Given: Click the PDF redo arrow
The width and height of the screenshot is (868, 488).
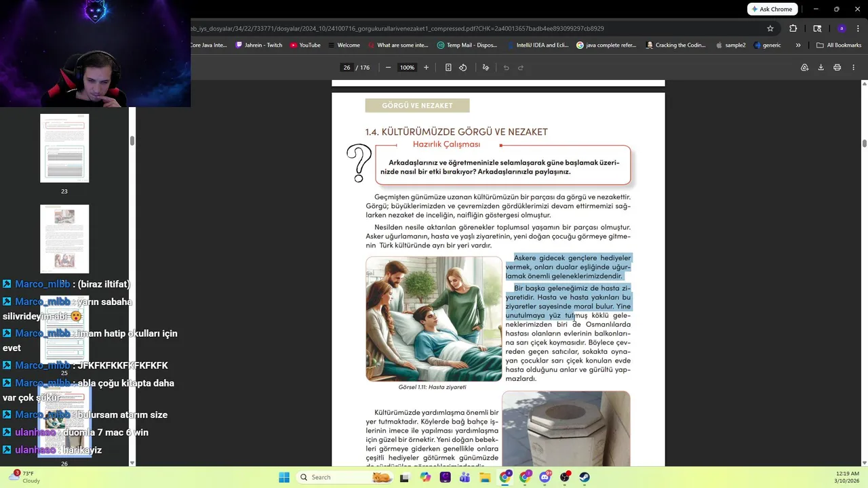Looking at the screenshot, I should [521, 67].
